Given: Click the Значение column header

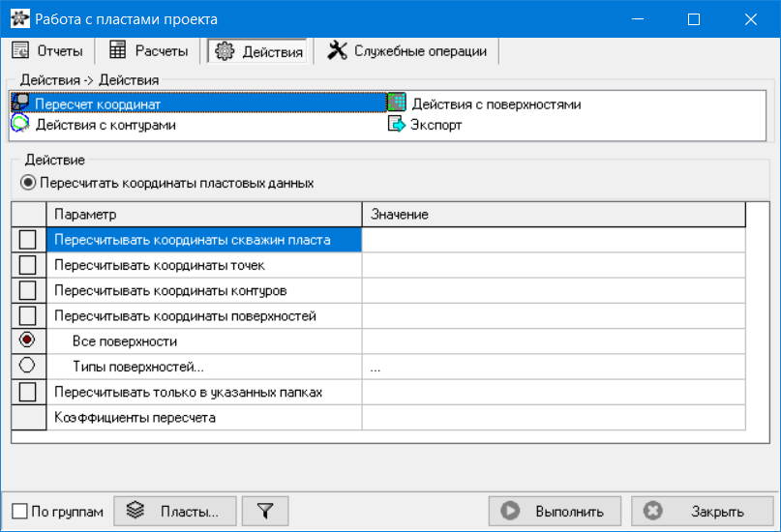Looking at the screenshot, I should 554,215.
